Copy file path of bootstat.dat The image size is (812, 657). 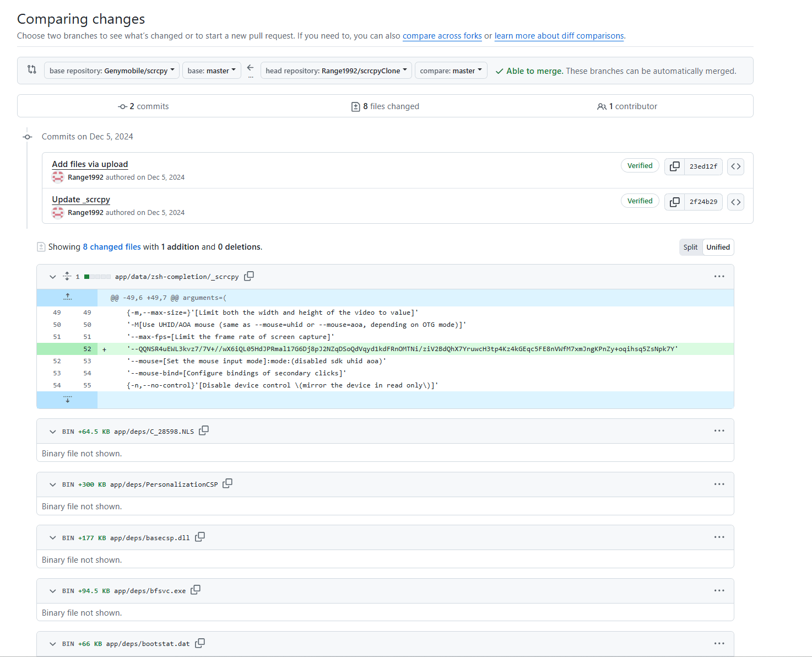tap(200, 643)
